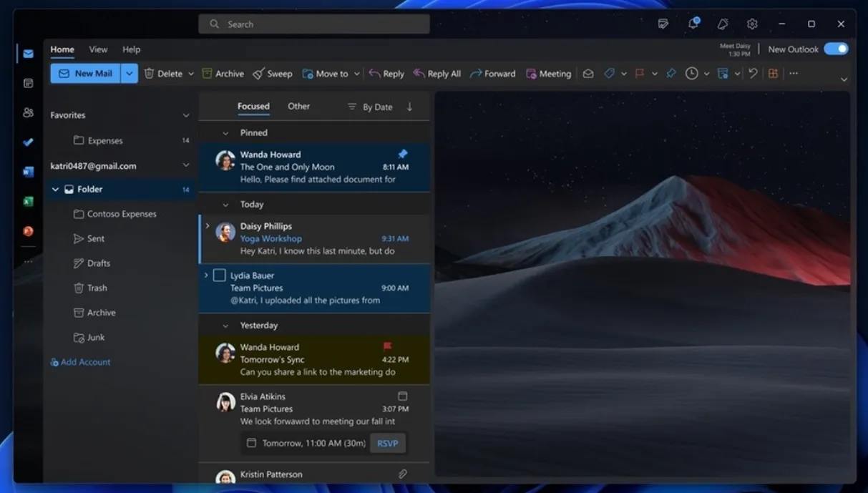868x493 pixels.
Task: Switch to the Other inbox tab
Action: pyautogui.click(x=298, y=106)
